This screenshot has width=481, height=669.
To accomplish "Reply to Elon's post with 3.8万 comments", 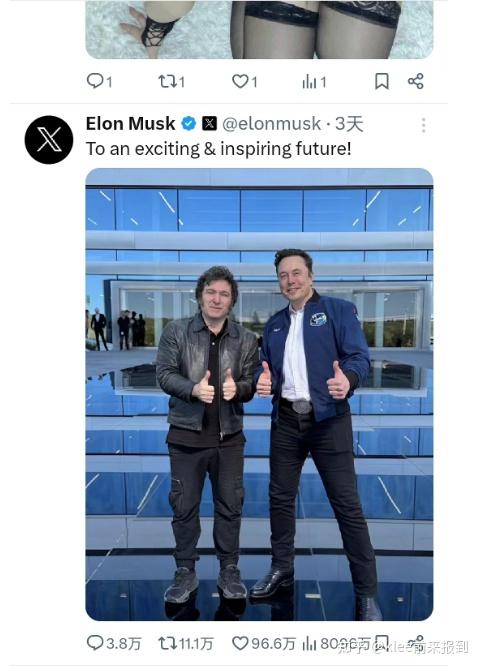I will coord(114,643).
